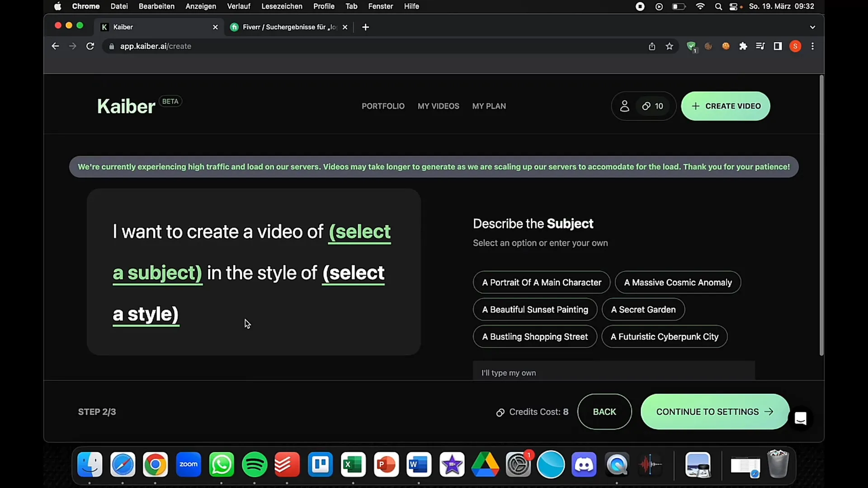Screen dimensions: 868x488
Task: Click the credits cost lock icon
Action: [x=500, y=412]
